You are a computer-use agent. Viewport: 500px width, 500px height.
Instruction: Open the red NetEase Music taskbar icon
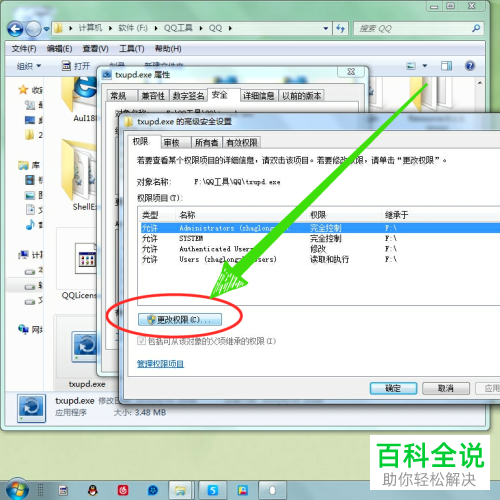pyautogui.click(x=123, y=490)
